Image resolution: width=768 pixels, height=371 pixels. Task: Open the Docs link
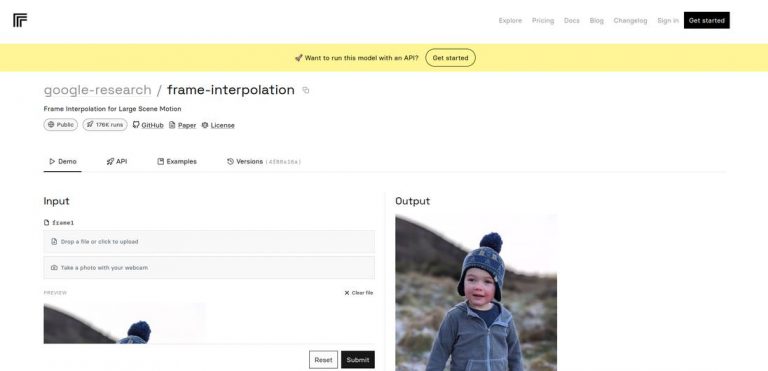tap(572, 21)
